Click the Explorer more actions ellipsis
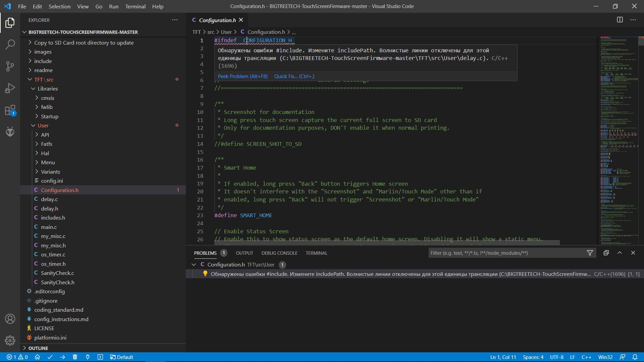 [175, 20]
